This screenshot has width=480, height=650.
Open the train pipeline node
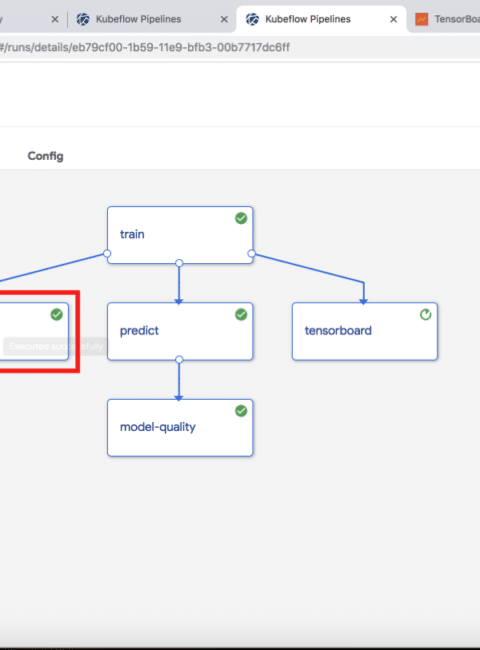tap(180, 235)
